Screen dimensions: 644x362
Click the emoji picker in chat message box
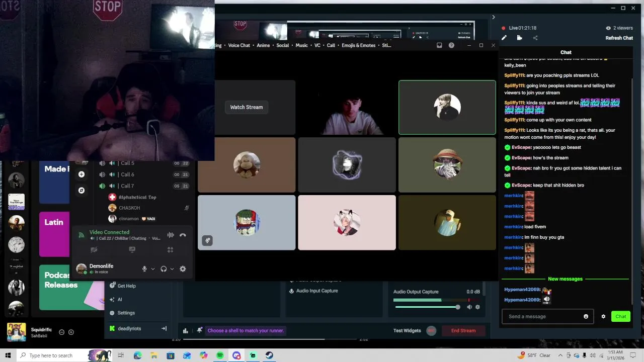[x=586, y=316]
